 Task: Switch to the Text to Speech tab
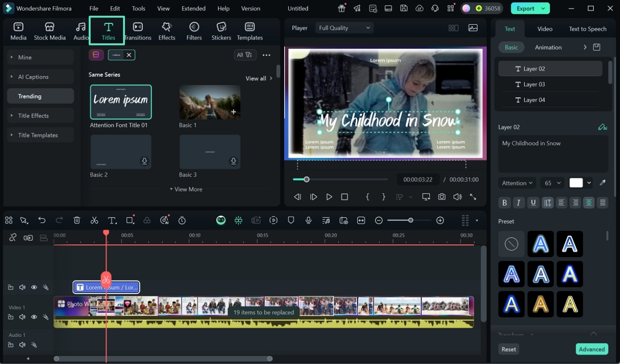(x=588, y=29)
